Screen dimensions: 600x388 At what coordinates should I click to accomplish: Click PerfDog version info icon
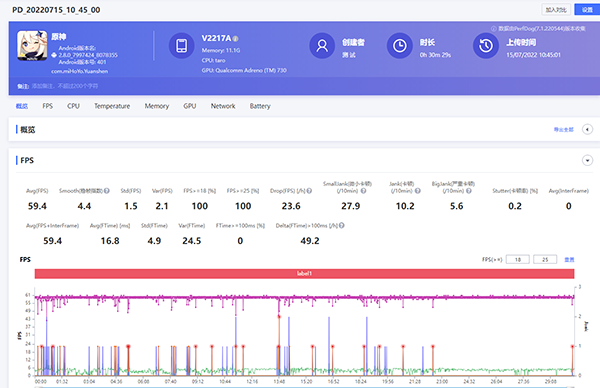coord(494,28)
